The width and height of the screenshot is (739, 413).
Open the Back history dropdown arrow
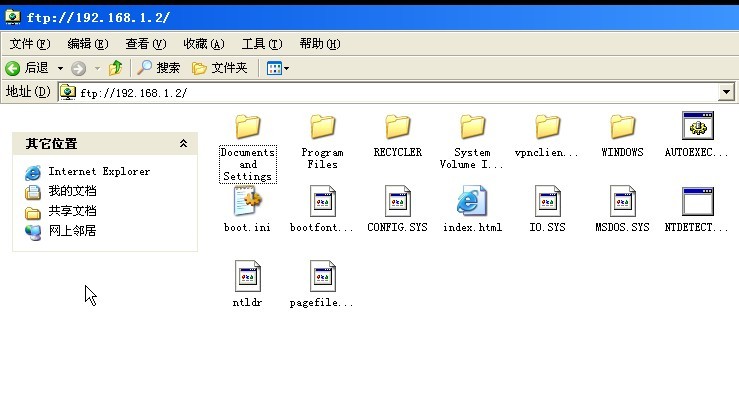tap(60, 68)
